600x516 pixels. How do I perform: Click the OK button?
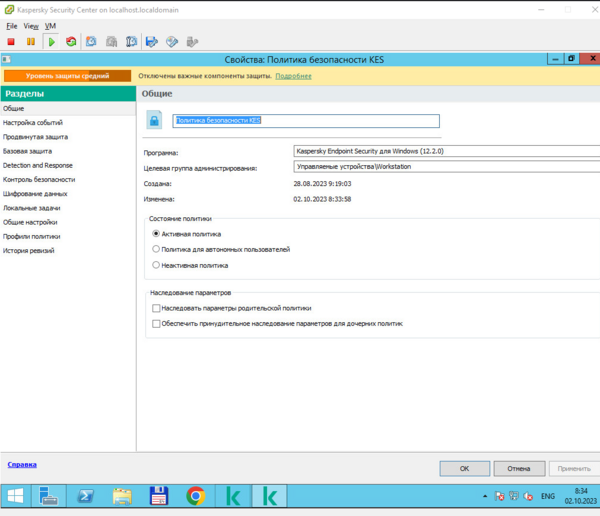coord(465,469)
